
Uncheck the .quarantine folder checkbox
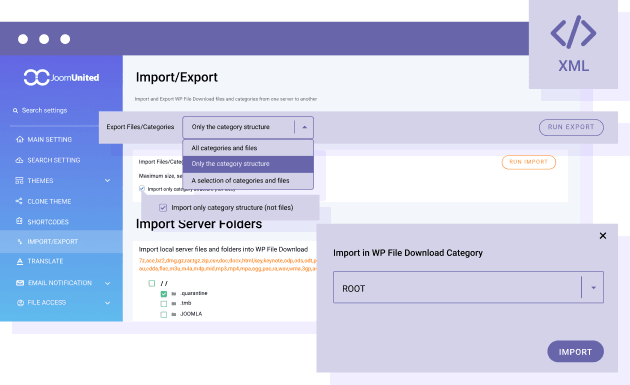pyautogui.click(x=164, y=294)
